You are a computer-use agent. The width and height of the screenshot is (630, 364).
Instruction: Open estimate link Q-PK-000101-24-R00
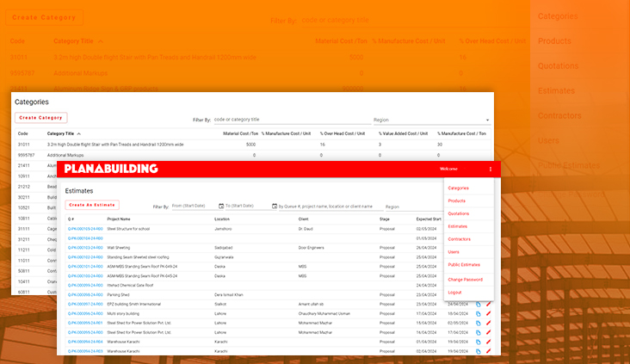[x=85, y=267]
